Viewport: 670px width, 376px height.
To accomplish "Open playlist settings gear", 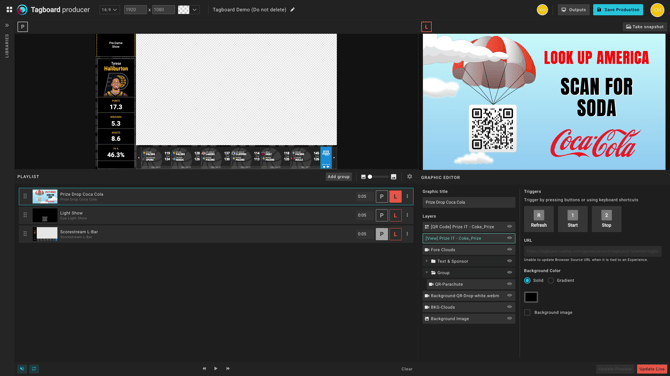I will point(409,176).
